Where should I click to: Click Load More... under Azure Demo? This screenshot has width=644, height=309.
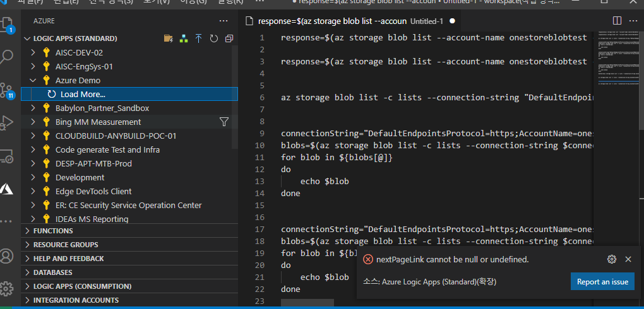[x=83, y=95]
